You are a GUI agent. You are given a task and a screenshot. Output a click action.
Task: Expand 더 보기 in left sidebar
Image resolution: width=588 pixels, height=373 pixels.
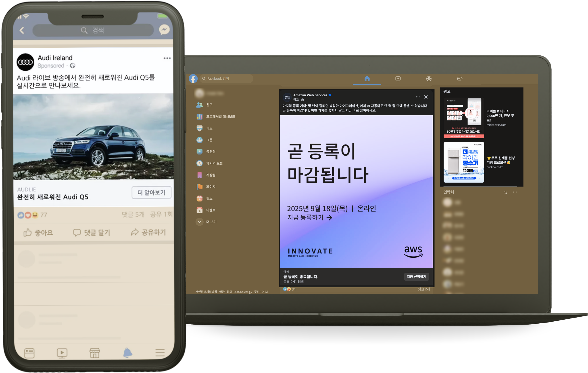(x=211, y=222)
